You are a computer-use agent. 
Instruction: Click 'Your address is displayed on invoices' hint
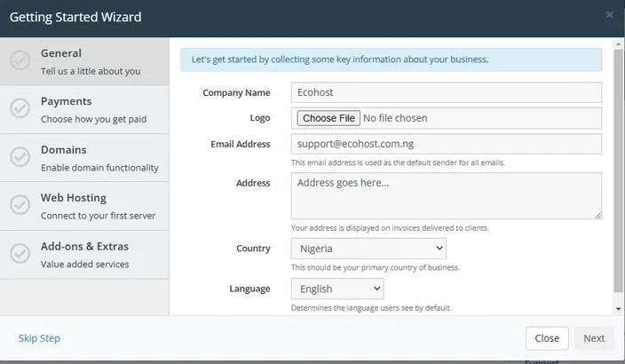pos(390,227)
